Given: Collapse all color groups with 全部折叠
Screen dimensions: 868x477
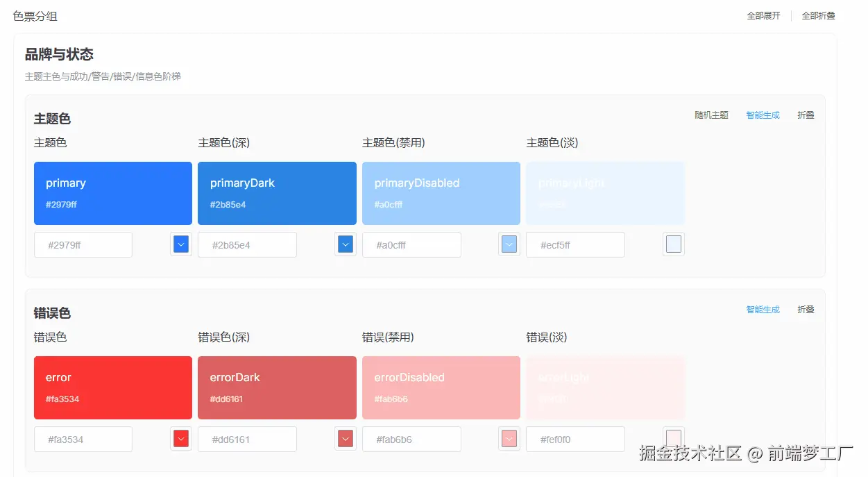Looking at the screenshot, I should point(817,15).
